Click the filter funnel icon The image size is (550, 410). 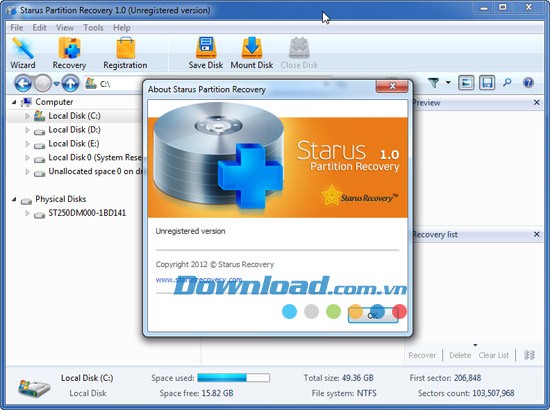(434, 83)
